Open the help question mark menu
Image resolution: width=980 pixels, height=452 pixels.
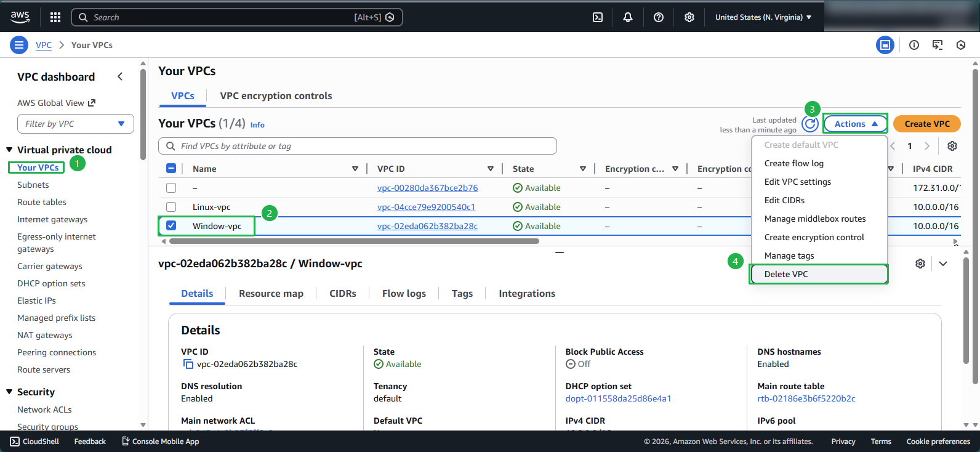[x=659, y=17]
